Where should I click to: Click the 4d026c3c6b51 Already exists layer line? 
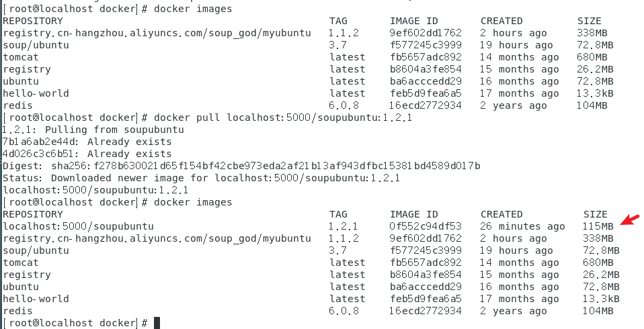(x=87, y=154)
